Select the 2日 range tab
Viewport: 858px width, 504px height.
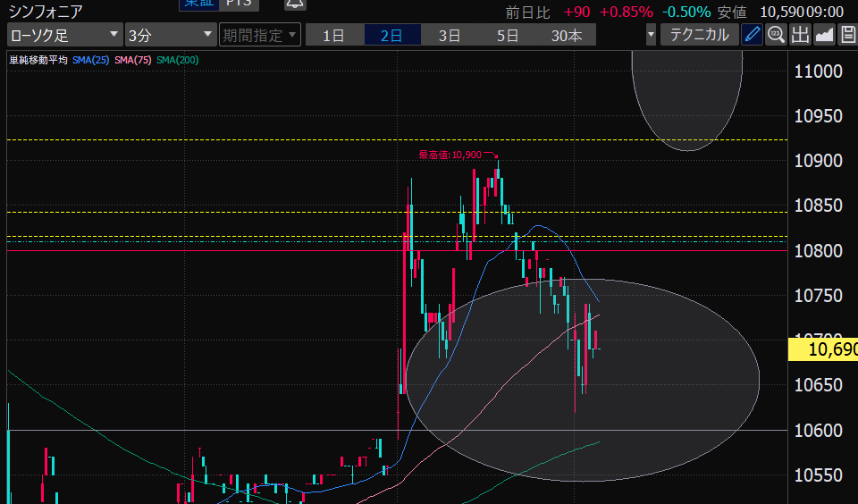[391, 36]
